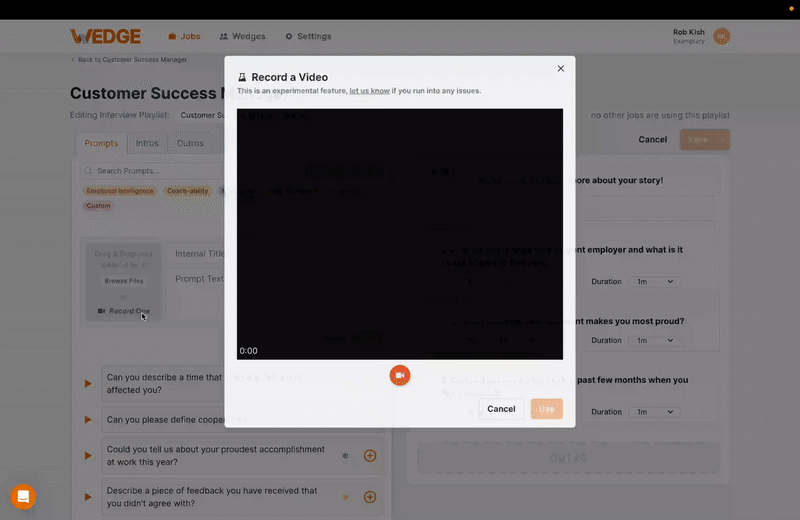Viewport: 800px width, 520px height.
Task: Click the Search Prompts field
Action: pos(153,171)
